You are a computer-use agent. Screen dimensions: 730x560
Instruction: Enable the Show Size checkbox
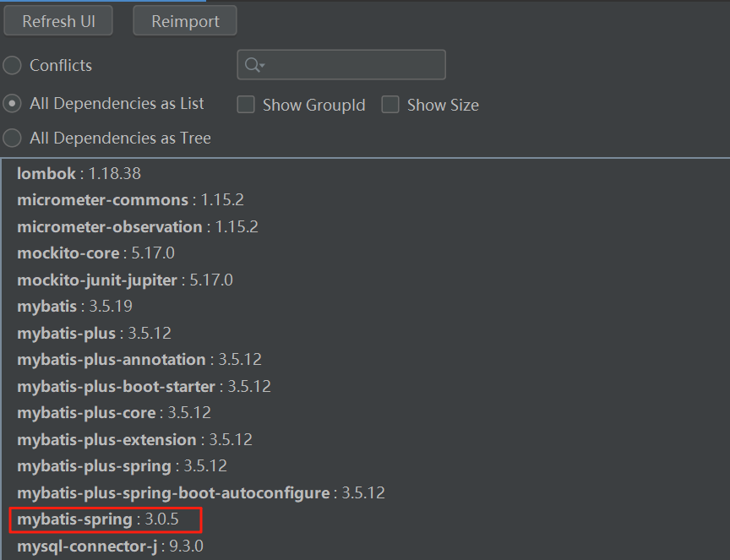pyautogui.click(x=390, y=104)
